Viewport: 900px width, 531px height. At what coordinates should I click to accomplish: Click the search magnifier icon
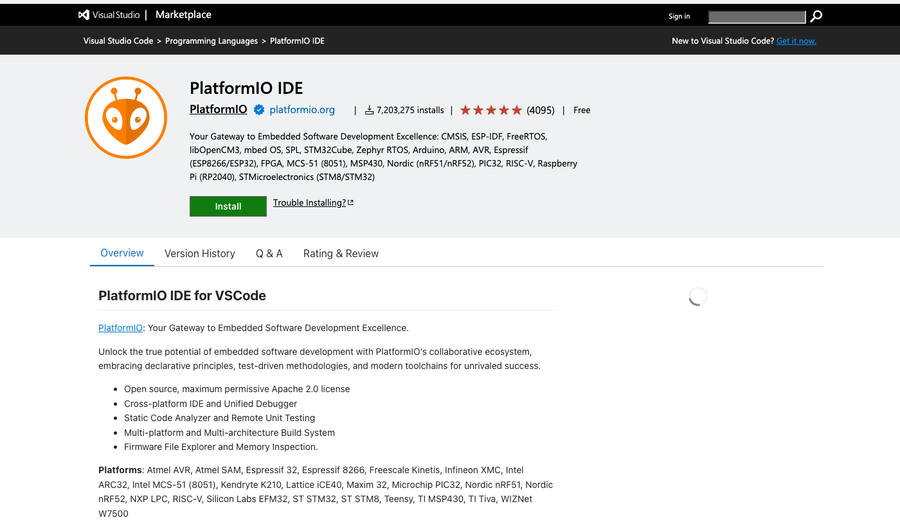[x=816, y=16]
